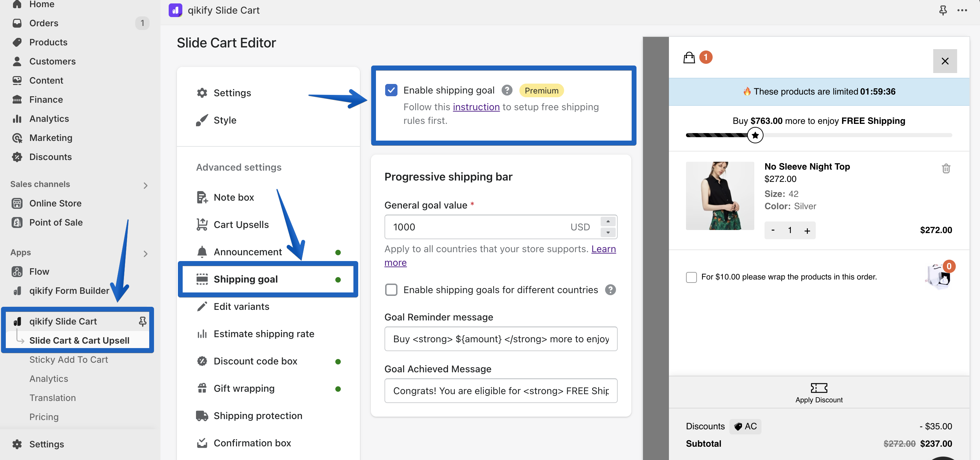Select Slide Cart & Cart Upsell

click(79, 341)
